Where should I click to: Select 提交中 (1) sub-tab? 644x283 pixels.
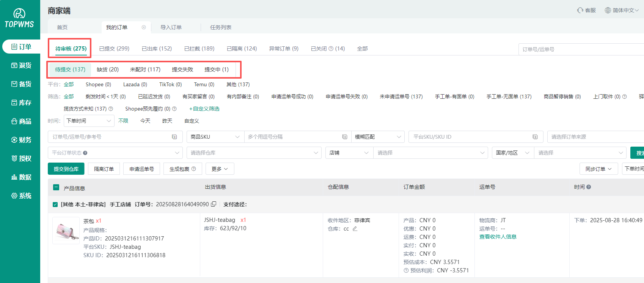tap(217, 70)
